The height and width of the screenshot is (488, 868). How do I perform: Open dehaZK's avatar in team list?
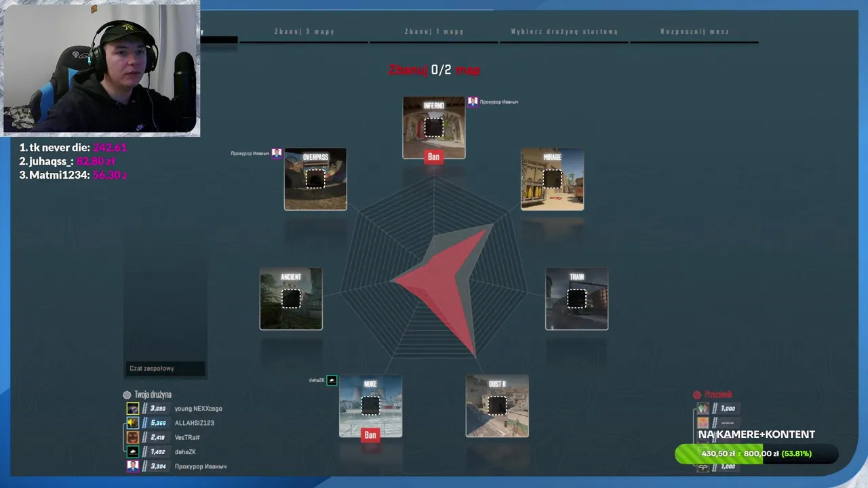[x=133, y=451]
